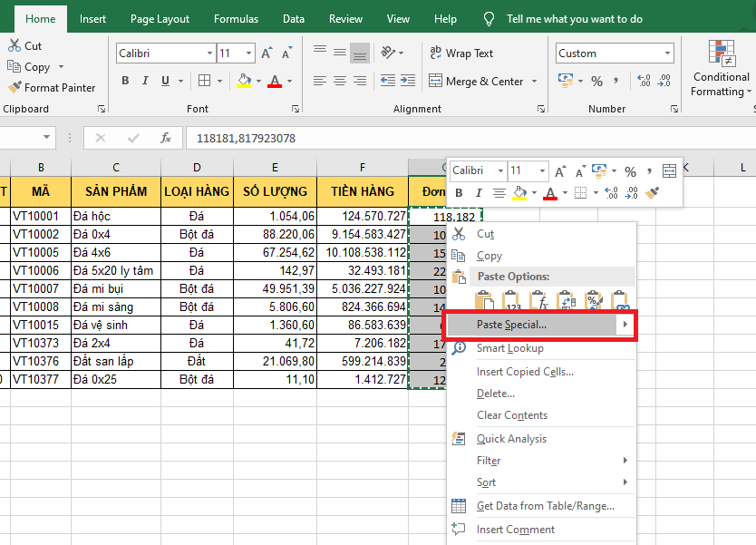The width and height of the screenshot is (756, 545).
Task: Toggle Italic in the mini toolbar
Action: (x=479, y=192)
